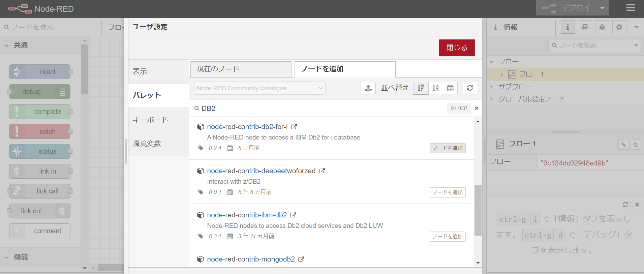Refresh the module catalogue list

coord(470,88)
